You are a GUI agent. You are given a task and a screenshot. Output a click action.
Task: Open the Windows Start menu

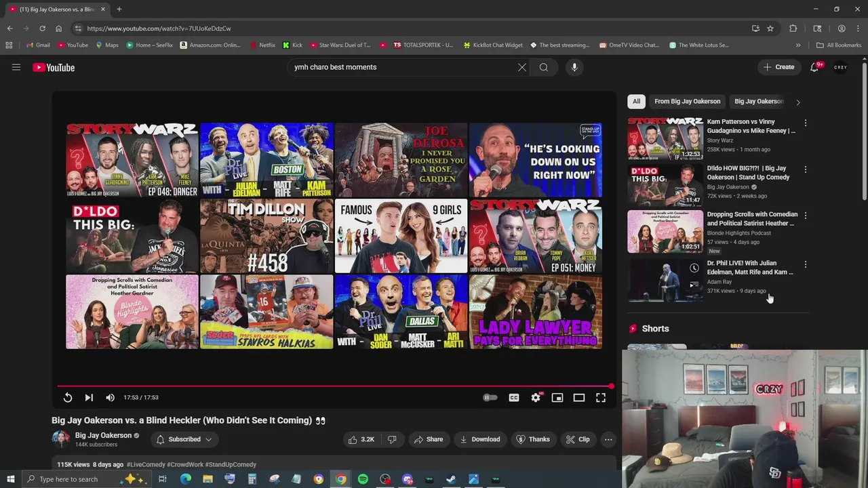click(10, 479)
